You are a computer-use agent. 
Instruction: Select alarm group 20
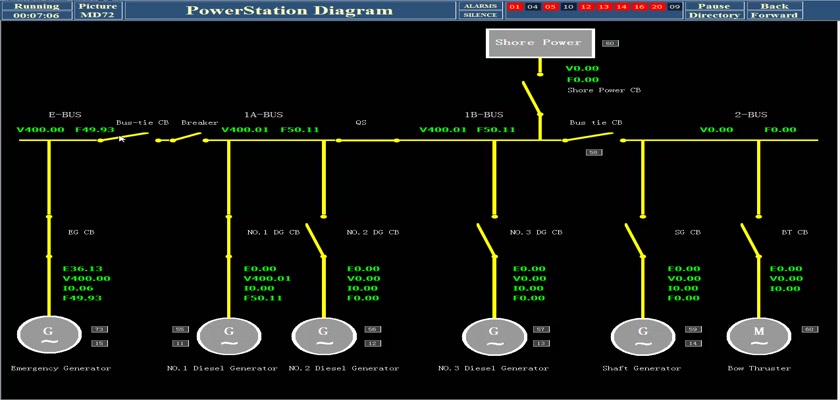click(656, 7)
